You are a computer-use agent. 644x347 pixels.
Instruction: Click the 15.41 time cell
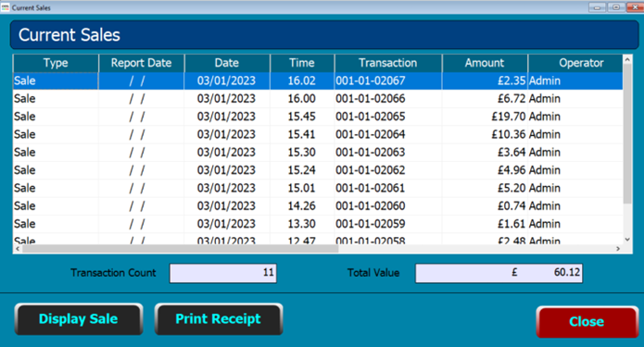[301, 134]
